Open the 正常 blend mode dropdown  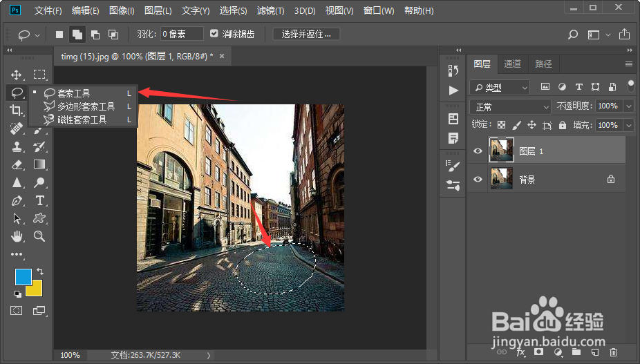click(510, 107)
